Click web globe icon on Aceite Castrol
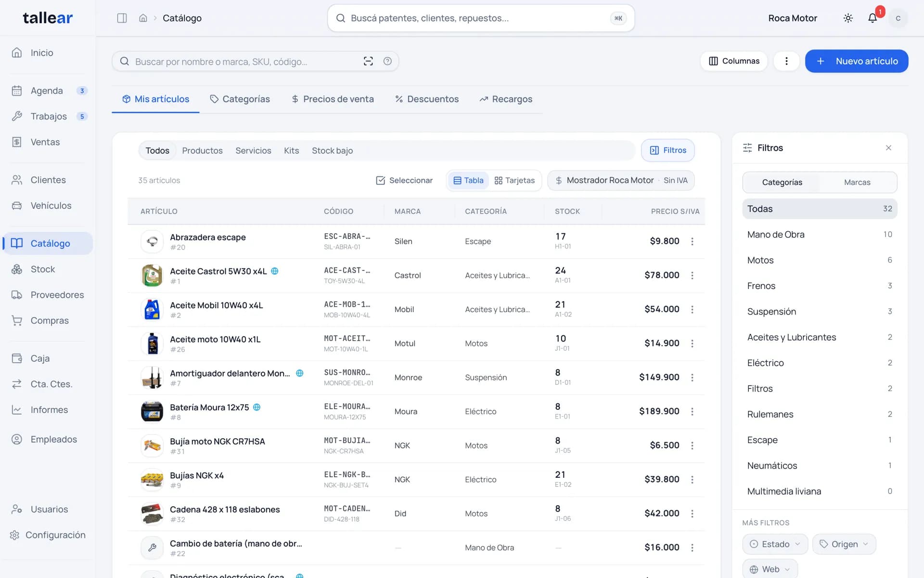Image resolution: width=924 pixels, height=578 pixels. coord(275,271)
